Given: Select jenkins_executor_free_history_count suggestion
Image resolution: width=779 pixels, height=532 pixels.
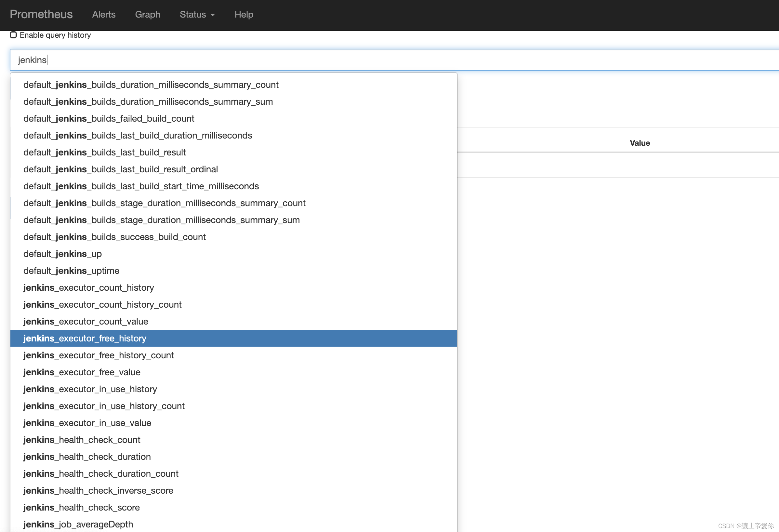Looking at the screenshot, I should click(234, 356).
